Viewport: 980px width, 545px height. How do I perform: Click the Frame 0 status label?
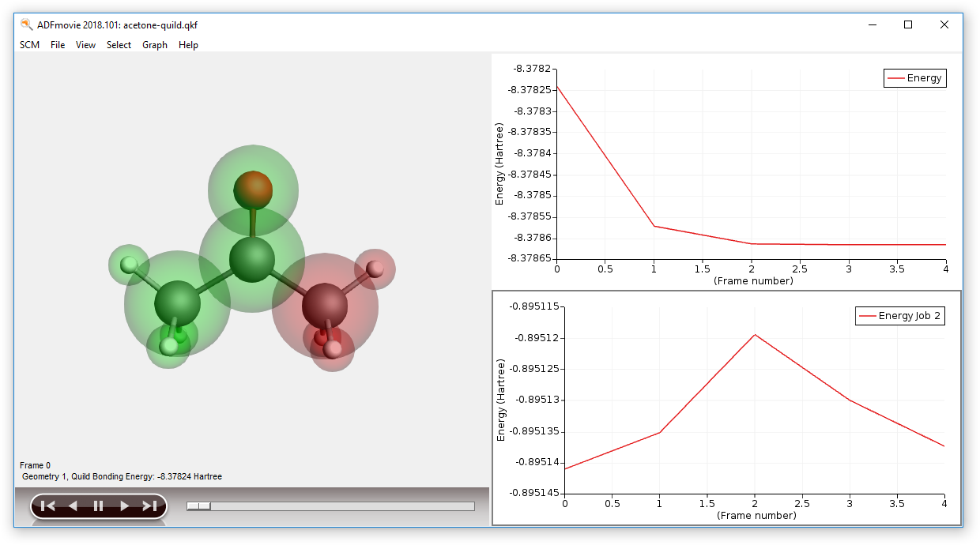click(36, 465)
